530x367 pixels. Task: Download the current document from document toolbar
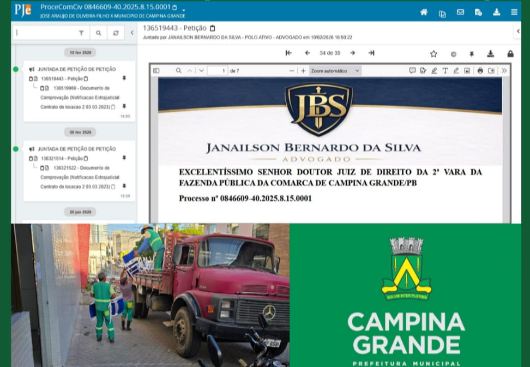click(x=490, y=54)
